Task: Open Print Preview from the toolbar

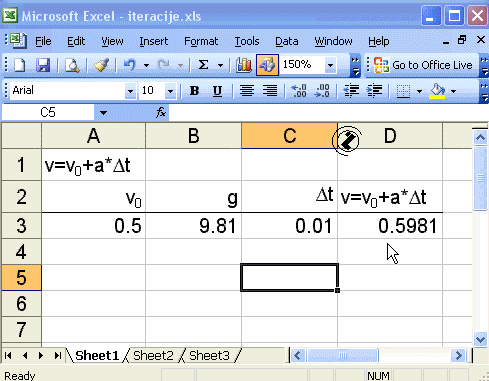Action: pyautogui.click(x=72, y=65)
